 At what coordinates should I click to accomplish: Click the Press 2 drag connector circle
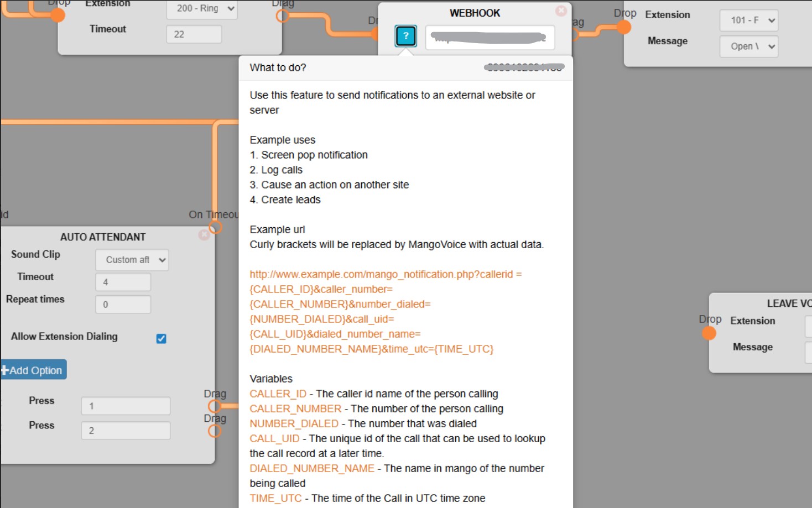(x=215, y=431)
